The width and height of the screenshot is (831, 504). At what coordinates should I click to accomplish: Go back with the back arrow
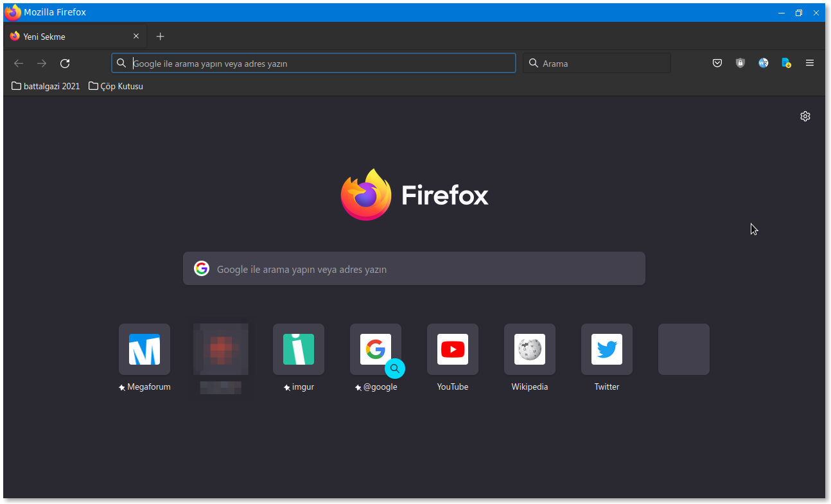(x=19, y=63)
